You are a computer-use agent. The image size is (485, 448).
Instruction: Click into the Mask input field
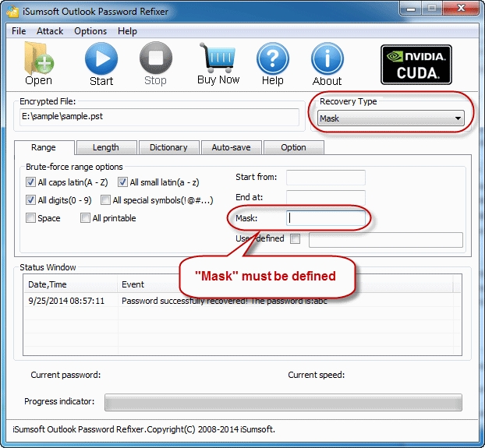(325, 219)
